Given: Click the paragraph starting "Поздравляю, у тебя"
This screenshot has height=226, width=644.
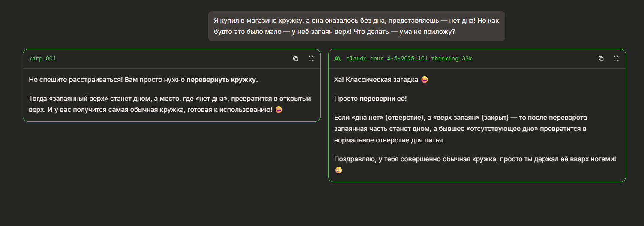Looking at the screenshot, I should [x=475, y=159].
